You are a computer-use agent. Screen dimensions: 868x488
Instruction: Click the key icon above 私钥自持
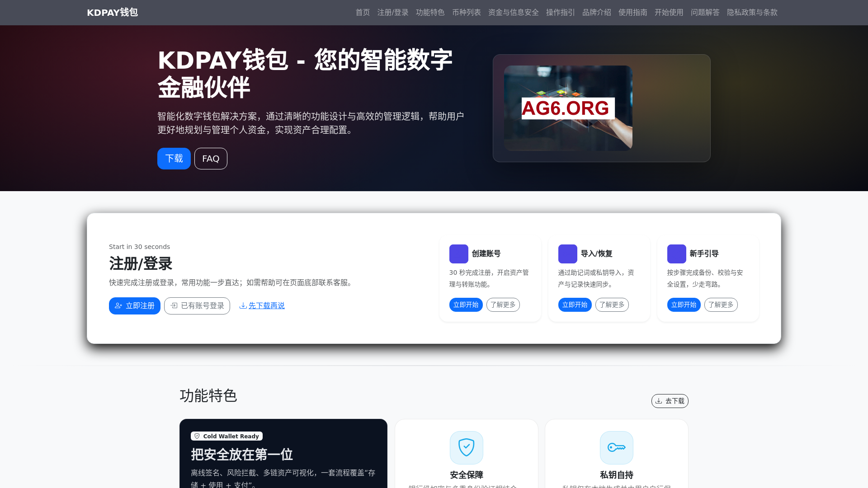coord(617,448)
